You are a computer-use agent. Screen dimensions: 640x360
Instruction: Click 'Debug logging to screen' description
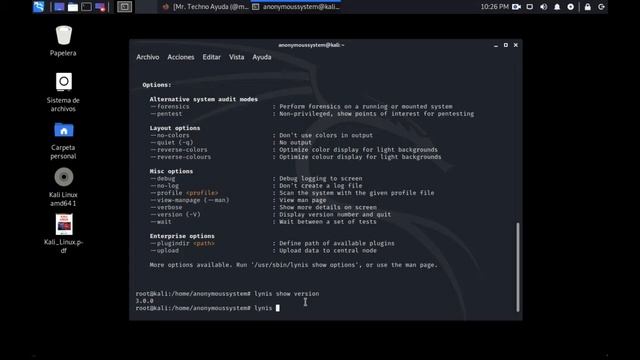[320, 179]
